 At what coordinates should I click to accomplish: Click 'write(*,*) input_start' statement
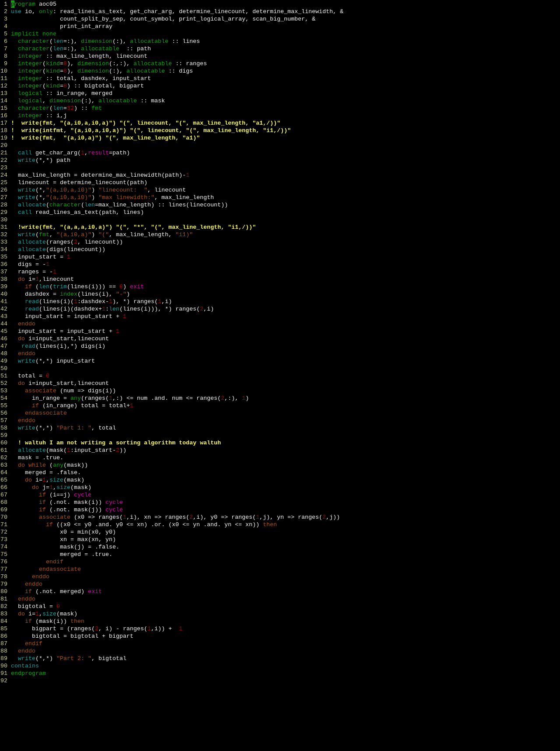point(56,361)
